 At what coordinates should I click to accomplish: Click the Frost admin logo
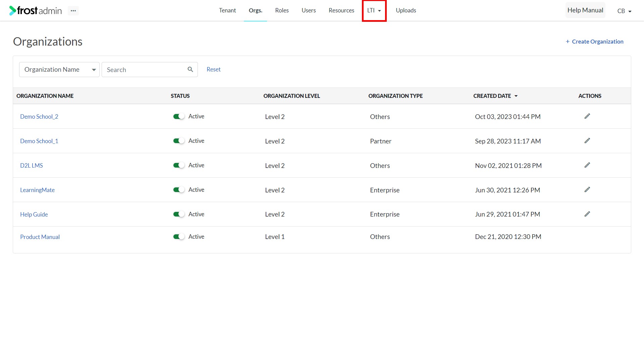point(36,11)
